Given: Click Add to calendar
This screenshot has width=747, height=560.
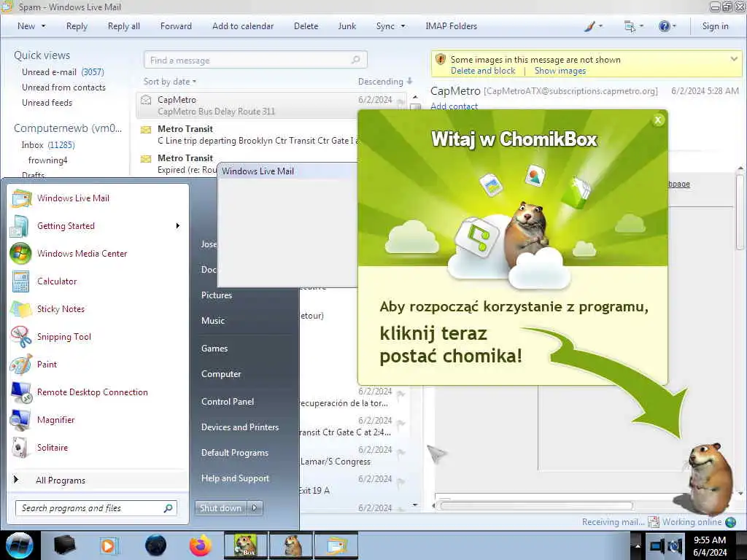Looking at the screenshot, I should point(243,26).
